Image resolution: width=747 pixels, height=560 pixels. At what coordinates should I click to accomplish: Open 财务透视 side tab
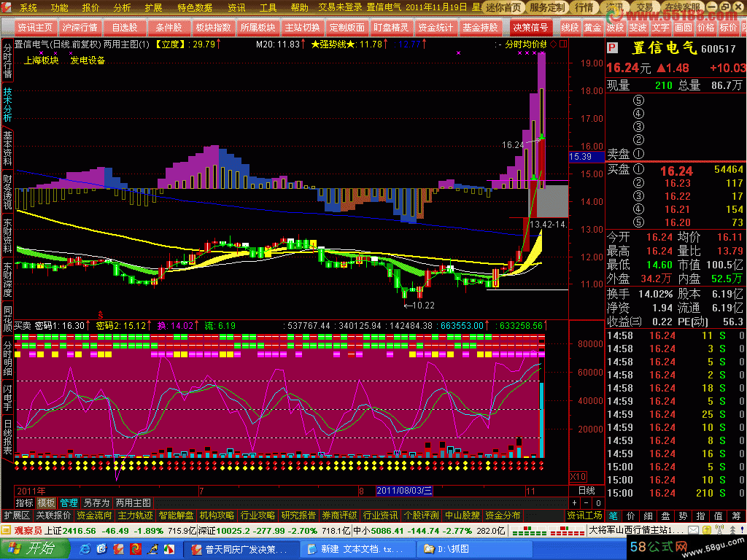(x=7, y=192)
